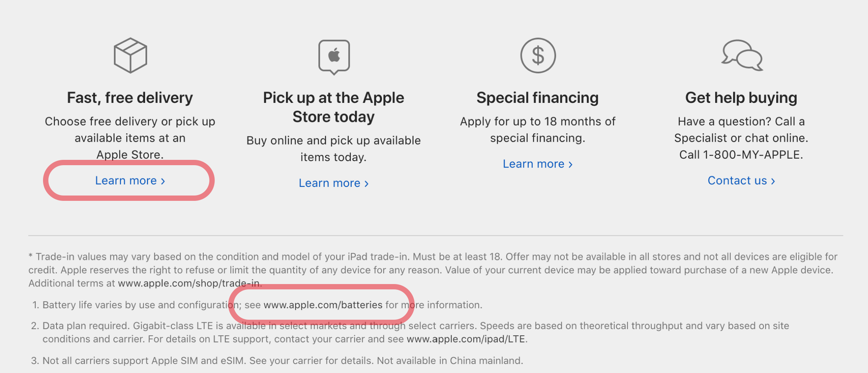The width and height of the screenshot is (868, 373).
Task: Click the Apple Store pickup icon
Action: tap(334, 57)
